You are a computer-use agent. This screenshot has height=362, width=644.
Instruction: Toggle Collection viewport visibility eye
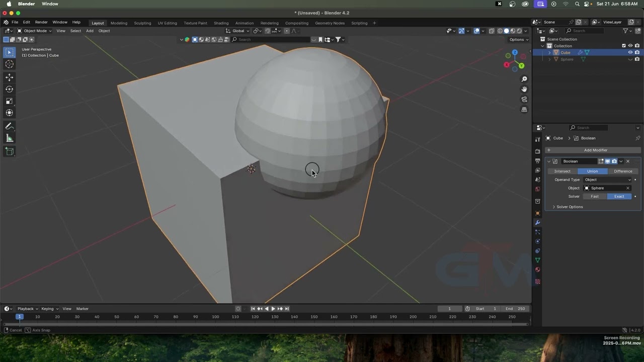630,46
